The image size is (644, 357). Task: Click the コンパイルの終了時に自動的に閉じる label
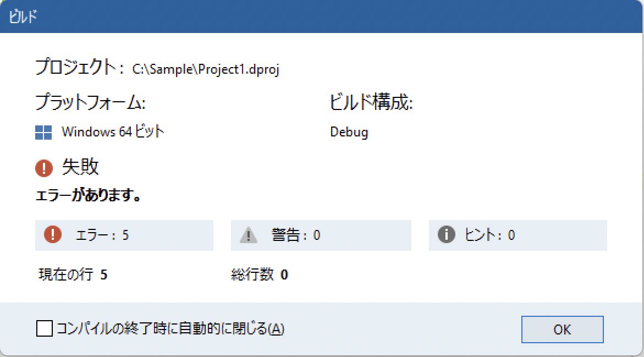[170, 328]
